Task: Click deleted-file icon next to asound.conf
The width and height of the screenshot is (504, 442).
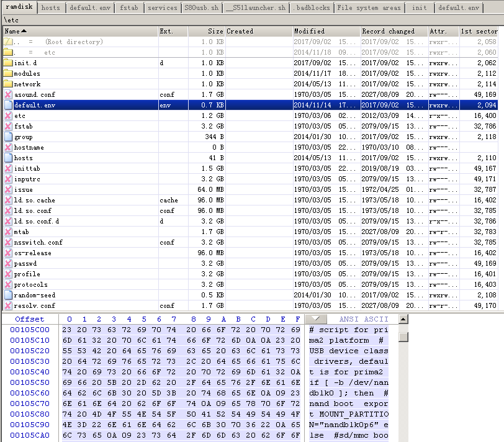Action: click(x=8, y=94)
